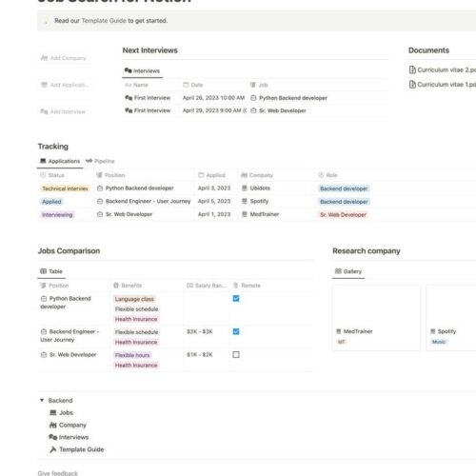The height and width of the screenshot is (476, 476).
Task: Click the April 5, 2023 applied date
Action: click(214, 201)
